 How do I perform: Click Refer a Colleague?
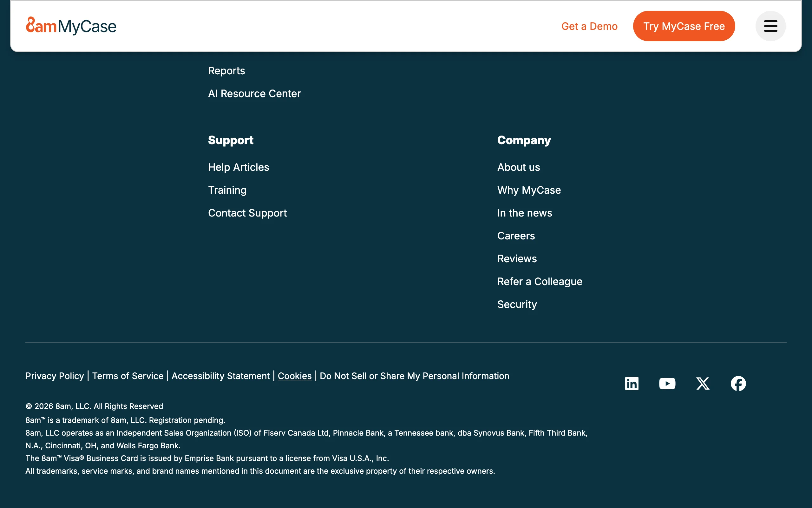(x=540, y=282)
